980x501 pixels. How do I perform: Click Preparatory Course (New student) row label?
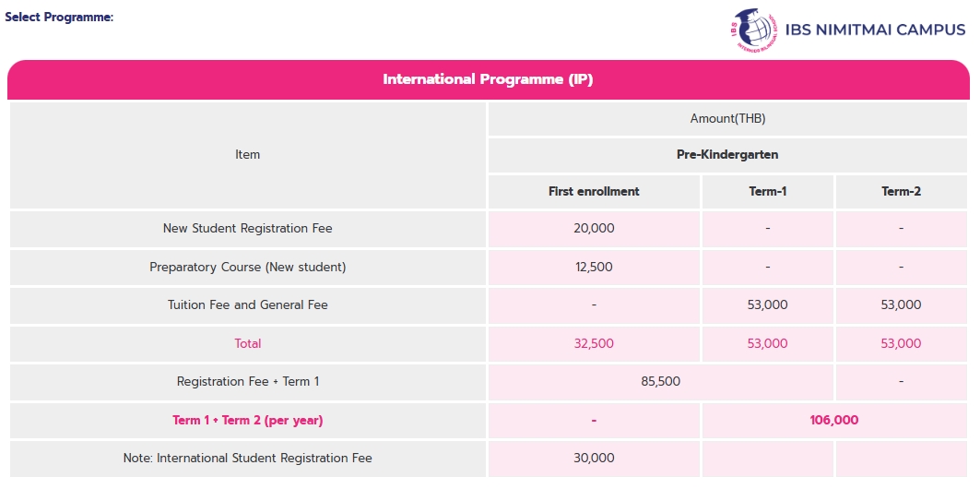pyautogui.click(x=247, y=267)
